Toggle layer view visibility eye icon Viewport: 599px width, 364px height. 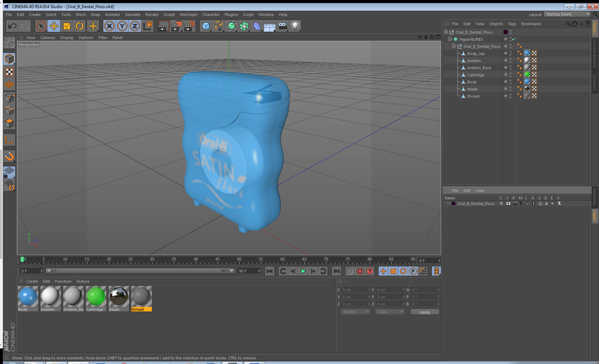click(508, 203)
